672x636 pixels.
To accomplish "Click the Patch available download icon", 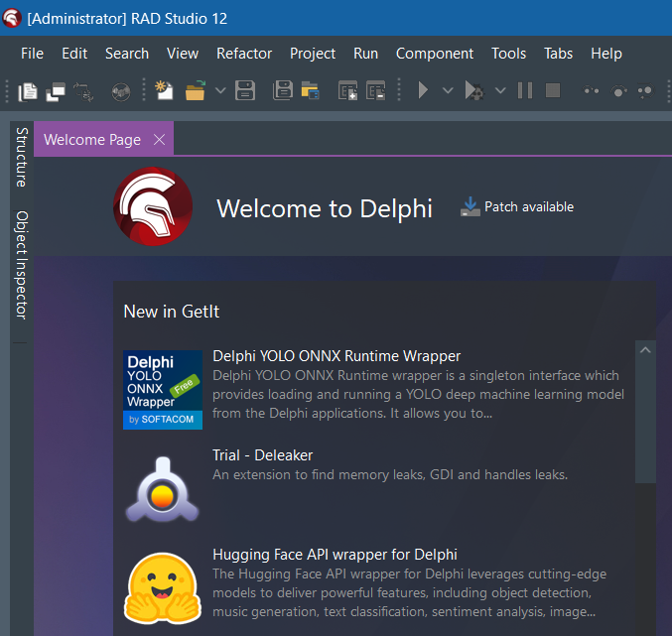I will [x=470, y=206].
